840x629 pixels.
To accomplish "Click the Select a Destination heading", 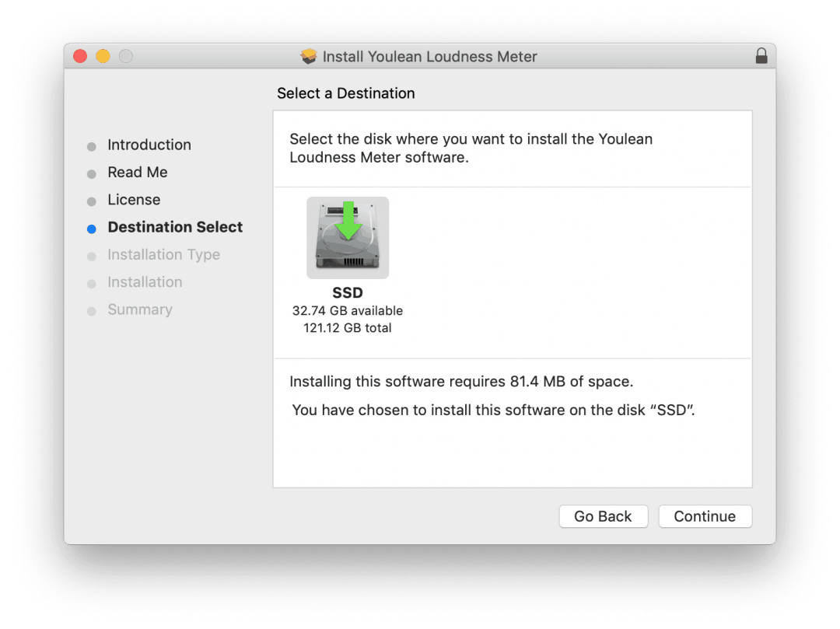I will click(x=345, y=93).
